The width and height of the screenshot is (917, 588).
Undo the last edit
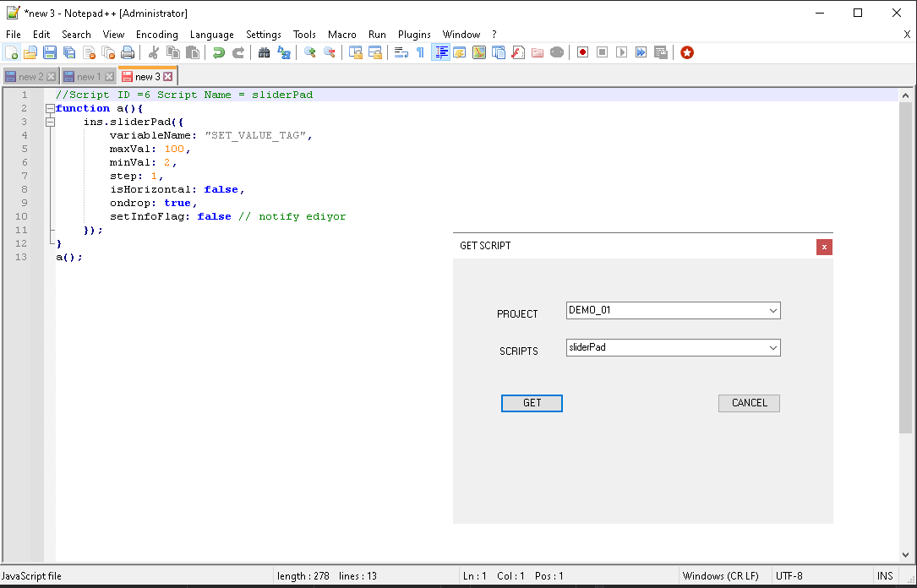coord(219,52)
